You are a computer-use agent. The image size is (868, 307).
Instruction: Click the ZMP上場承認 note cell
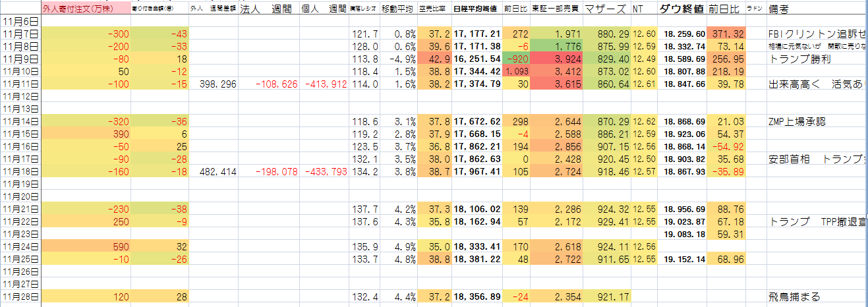[x=798, y=121]
